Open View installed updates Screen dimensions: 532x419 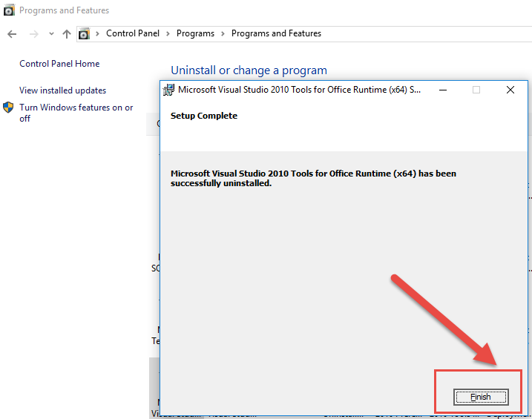click(x=62, y=90)
